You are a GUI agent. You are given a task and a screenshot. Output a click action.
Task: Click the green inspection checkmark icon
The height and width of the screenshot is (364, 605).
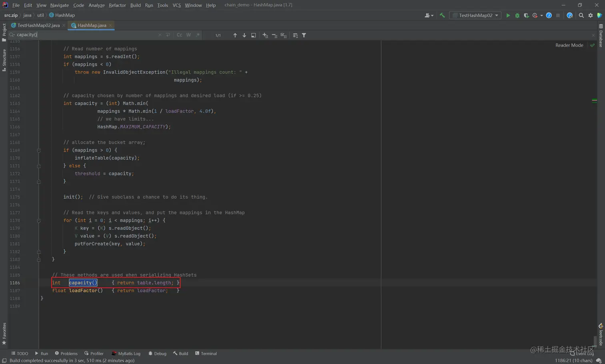coord(592,45)
